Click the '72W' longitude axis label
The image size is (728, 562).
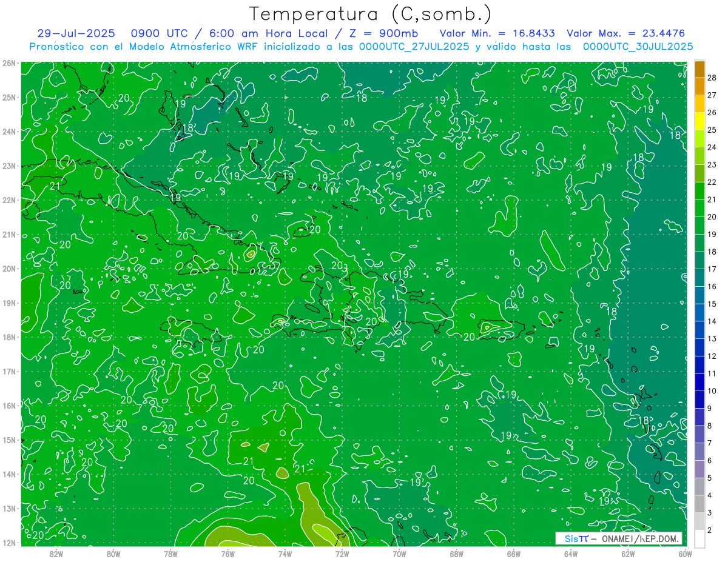(342, 553)
